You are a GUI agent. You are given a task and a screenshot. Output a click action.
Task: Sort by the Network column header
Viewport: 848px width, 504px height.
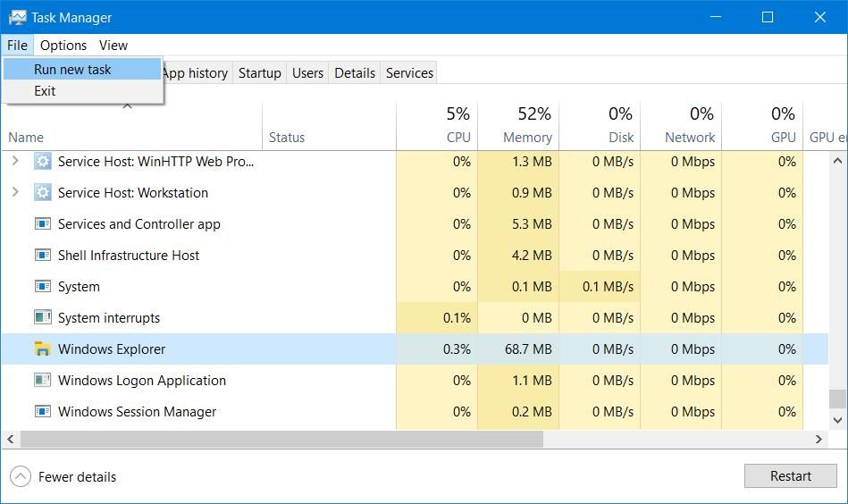tap(681, 125)
